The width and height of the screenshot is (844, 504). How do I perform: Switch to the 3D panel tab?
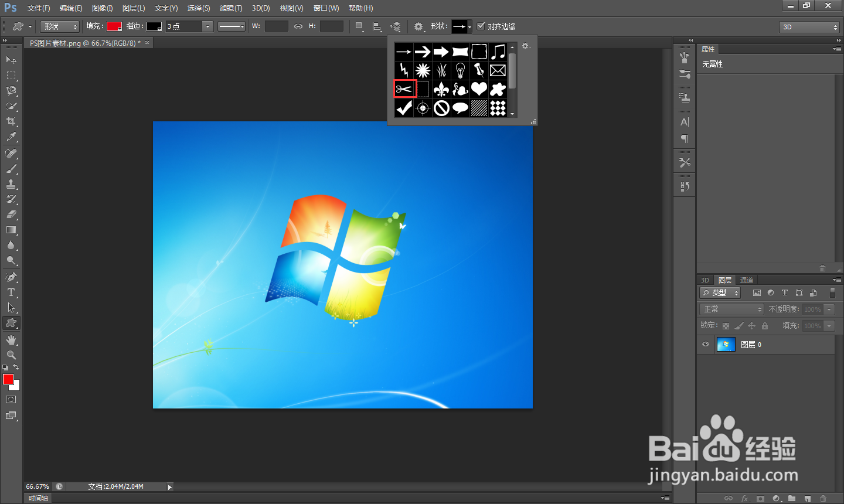pos(705,280)
